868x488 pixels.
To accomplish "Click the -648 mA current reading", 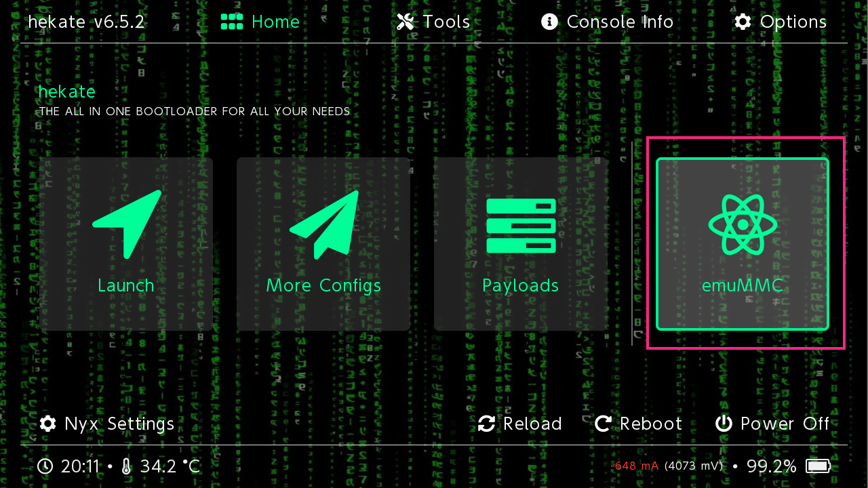I will pos(635,466).
